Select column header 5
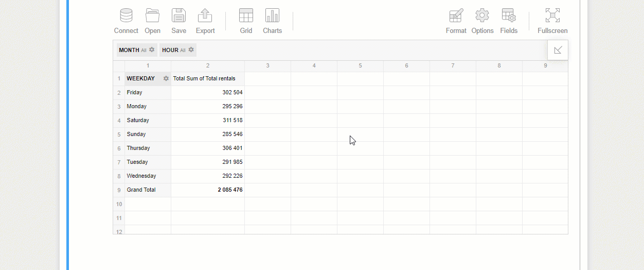644x270 pixels. point(361,66)
